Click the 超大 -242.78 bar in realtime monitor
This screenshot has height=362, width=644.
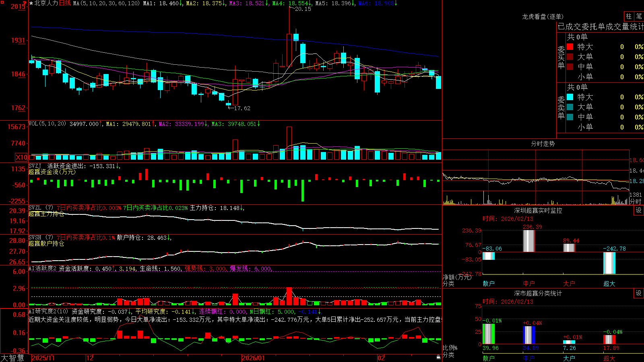click(x=609, y=263)
